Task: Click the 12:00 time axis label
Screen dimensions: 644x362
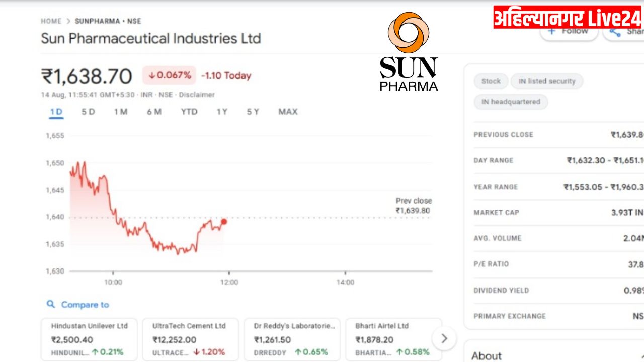Action: [x=229, y=282]
